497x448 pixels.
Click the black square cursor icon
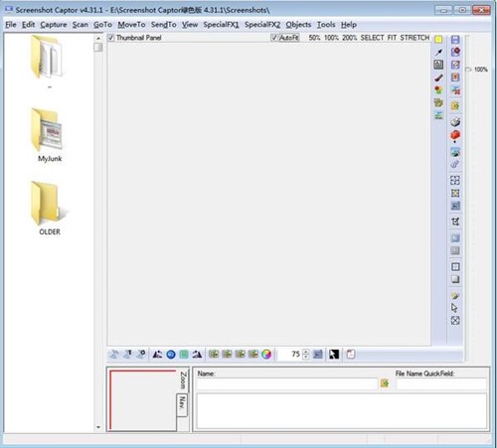[x=334, y=355]
